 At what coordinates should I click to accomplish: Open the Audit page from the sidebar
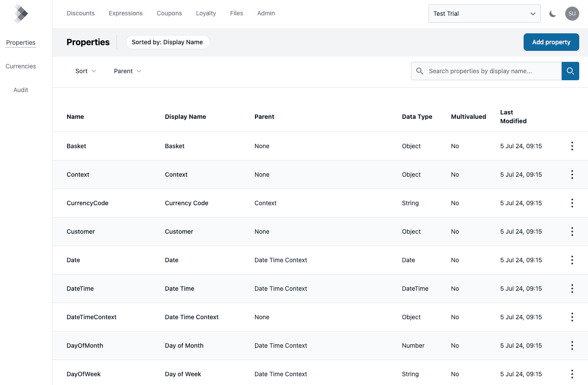(x=21, y=90)
